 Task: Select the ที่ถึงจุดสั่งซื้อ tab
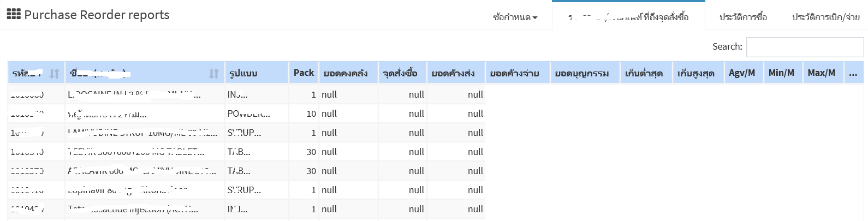(x=628, y=17)
